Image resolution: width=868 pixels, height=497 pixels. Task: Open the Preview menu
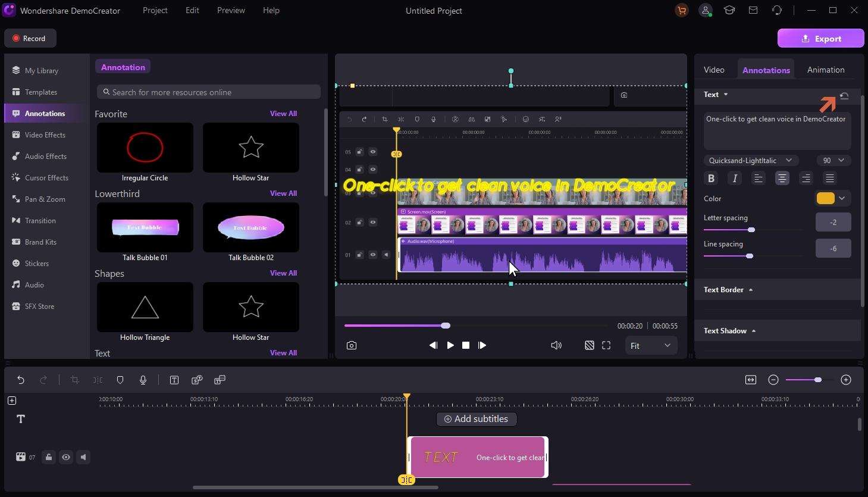click(x=231, y=10)
